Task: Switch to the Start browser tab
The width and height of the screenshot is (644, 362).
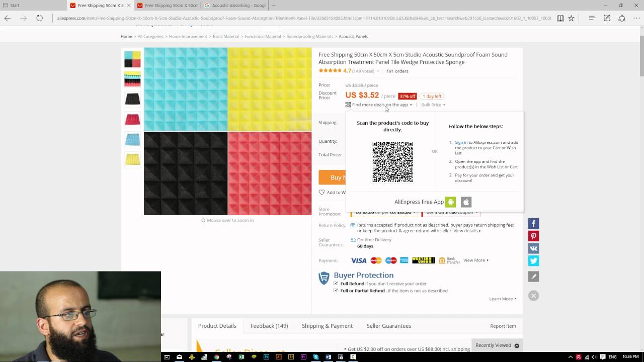Action: point(33,6)
